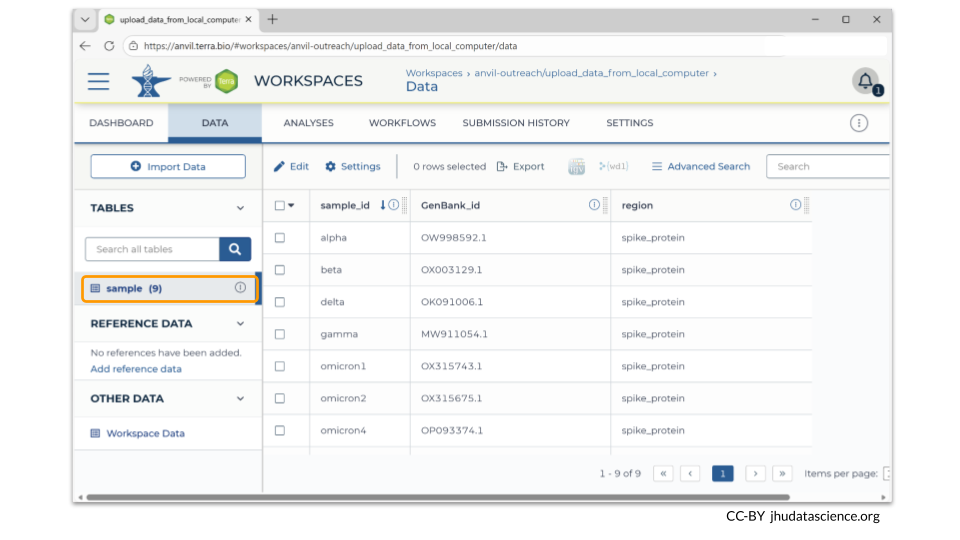The image size is (960, 540).
Task: Select the beta row checkbox
Action: coord(280,270)
